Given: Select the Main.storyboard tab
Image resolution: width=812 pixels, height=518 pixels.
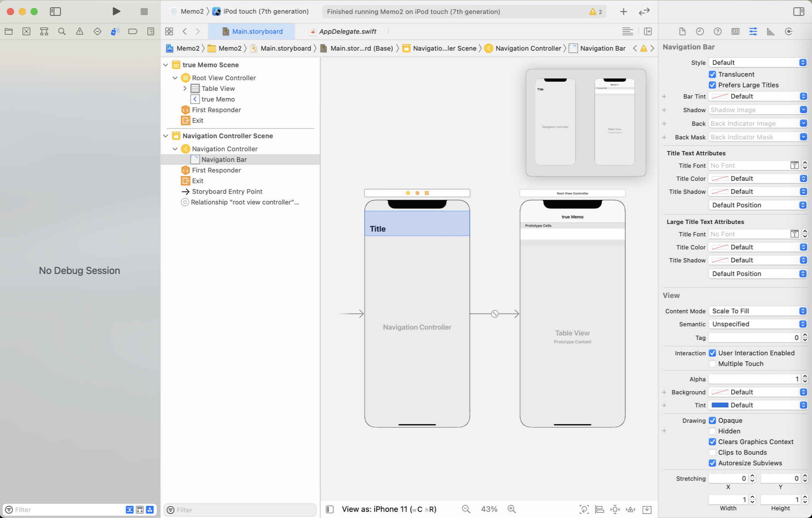Looking at the screenshot, I should coord(257,31).
